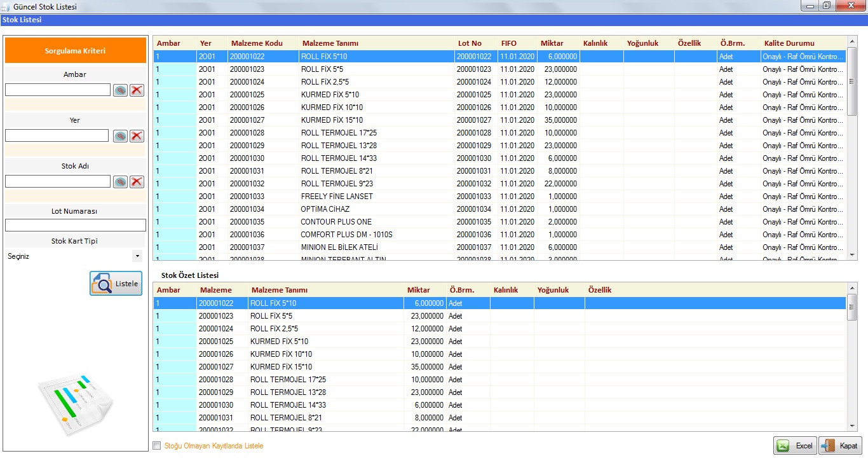Sort by Lot No column header
The height and width of the screenshot is (463, 868).
tap(470, 43)
